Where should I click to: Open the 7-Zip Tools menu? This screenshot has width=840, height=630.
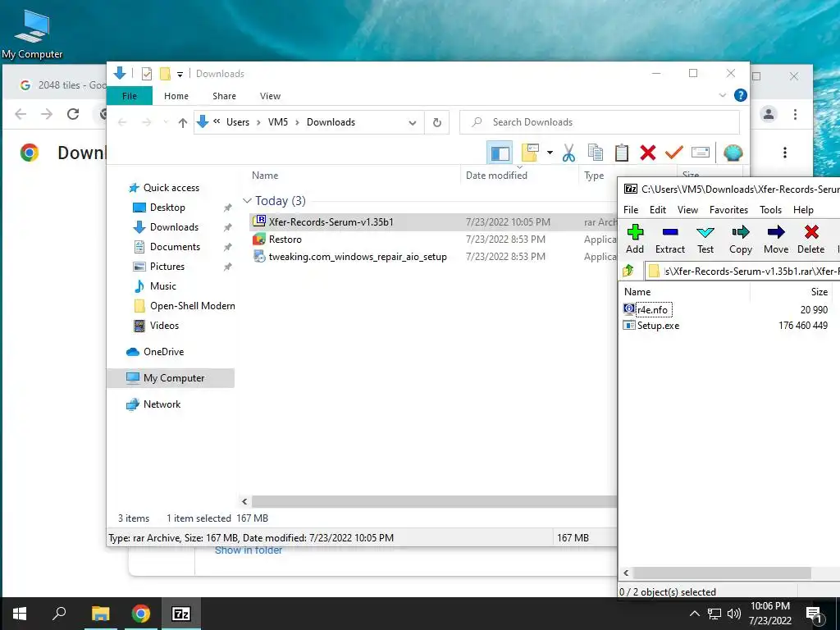point(770,209)
